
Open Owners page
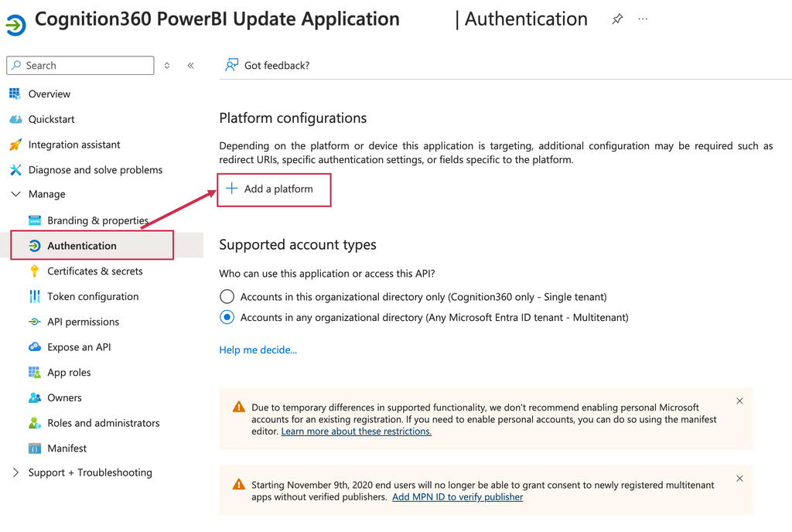point(64,397)
